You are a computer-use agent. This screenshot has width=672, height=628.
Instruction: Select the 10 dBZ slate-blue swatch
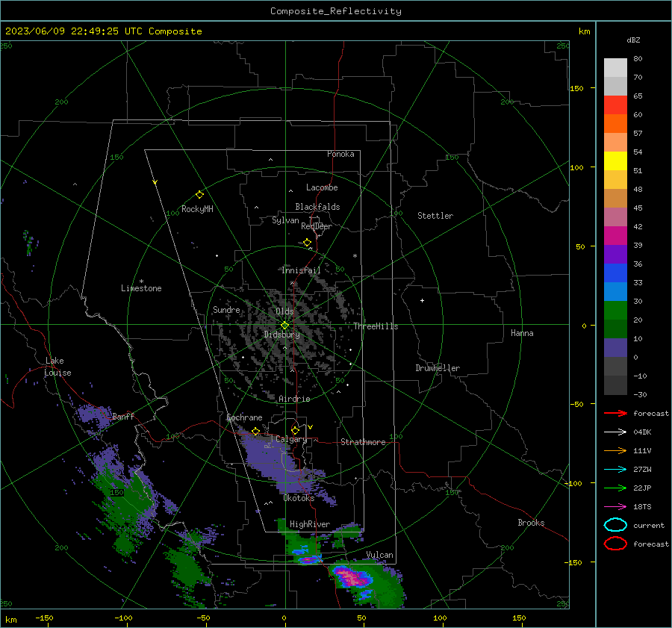click(615, 348)
